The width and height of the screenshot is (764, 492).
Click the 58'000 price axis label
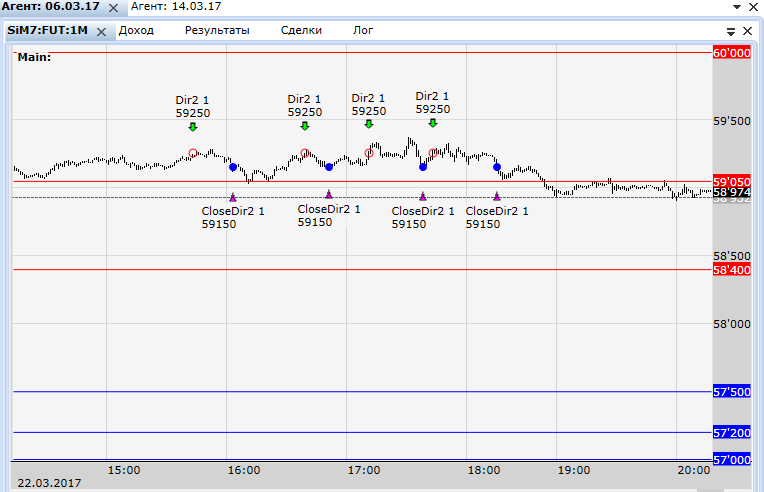pos(732,324)
